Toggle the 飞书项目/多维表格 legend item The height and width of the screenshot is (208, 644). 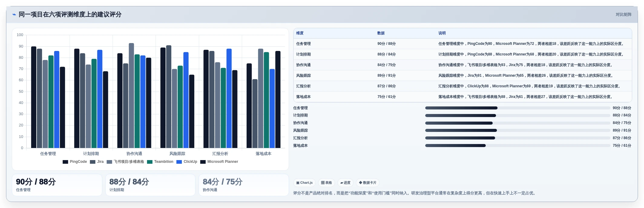pyautogui.click(x=125, y=162)
